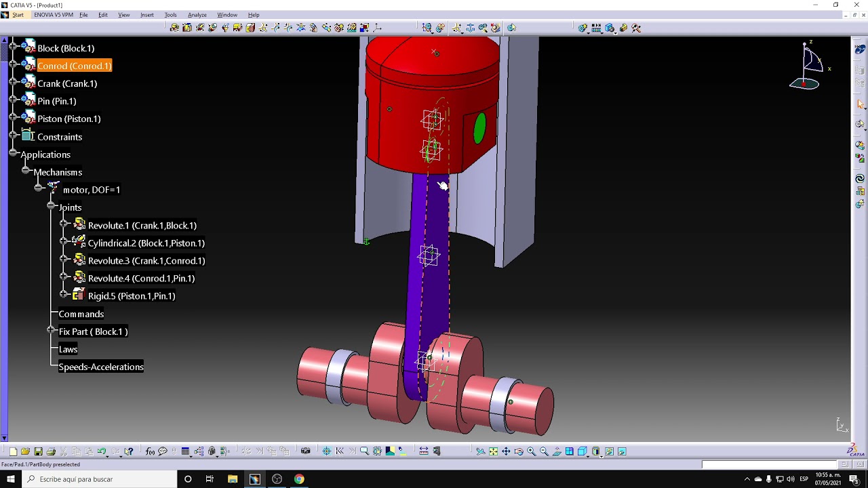Open the Task View taskbar icon
Image resolution: width=868 pixels, height=488 pixels.
(x=210, y=479)
